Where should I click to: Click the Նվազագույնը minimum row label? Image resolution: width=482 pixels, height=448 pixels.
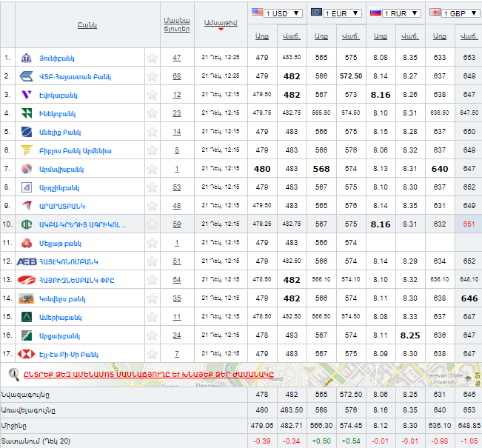25,395
